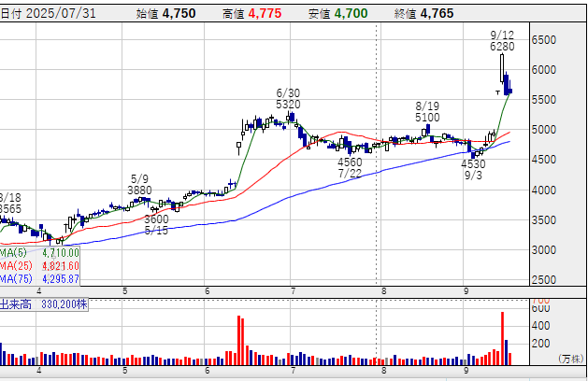
Task: Select the 9/3 low label 4530
Action: tap(474, 163)
